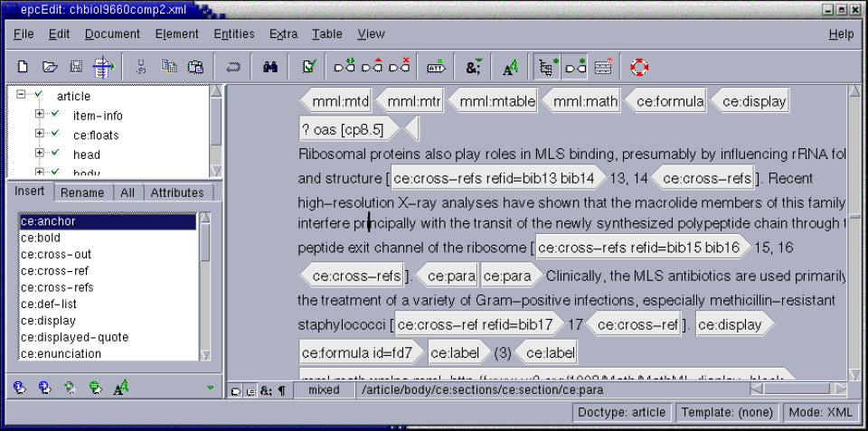The image size is (868, 431).
Task: Click the Insert entity ampersand toolbar icon
Action: pos(474,67)
